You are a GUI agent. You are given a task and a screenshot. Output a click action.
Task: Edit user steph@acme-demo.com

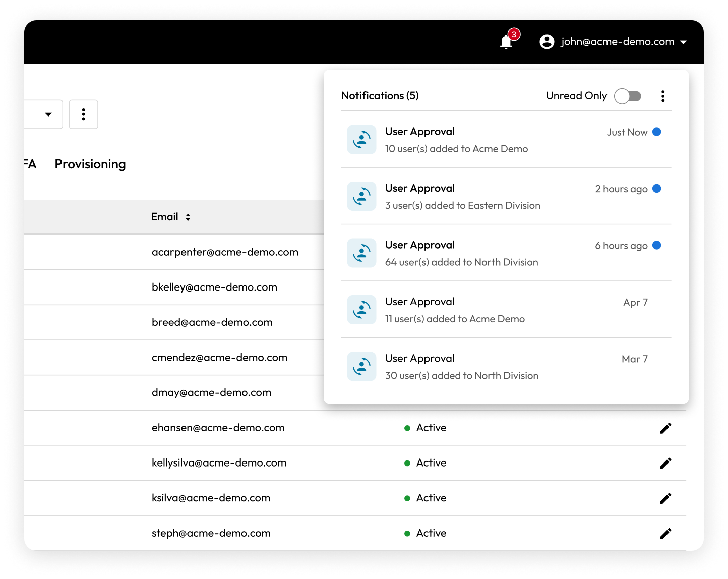point(665,534)
